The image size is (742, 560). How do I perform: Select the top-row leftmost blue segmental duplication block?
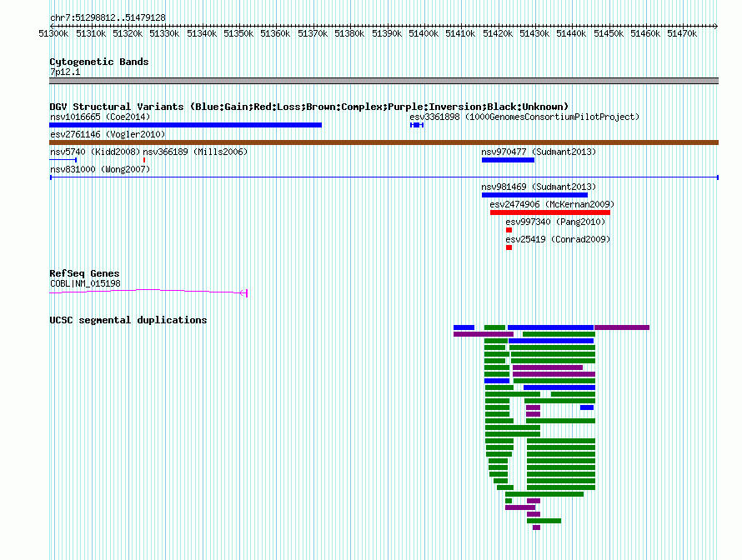point(464,327)
